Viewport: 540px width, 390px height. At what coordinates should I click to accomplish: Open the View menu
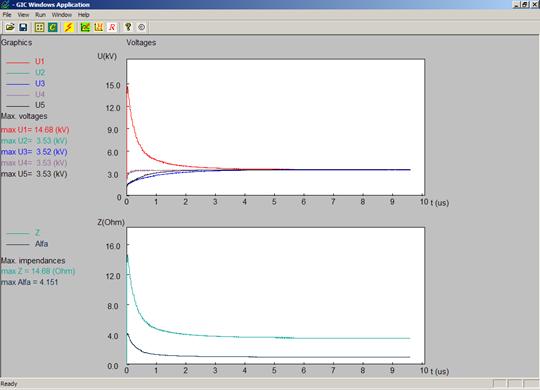click(23, 15)
